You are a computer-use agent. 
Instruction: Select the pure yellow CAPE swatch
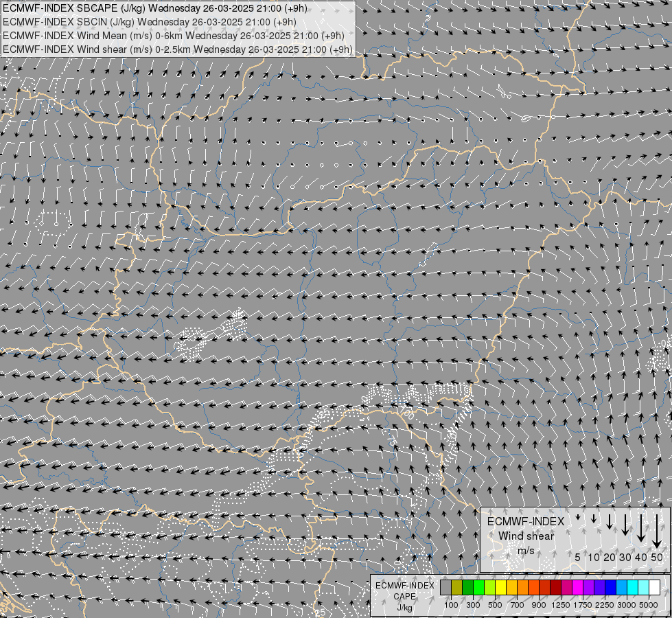[x=500, y=587]
